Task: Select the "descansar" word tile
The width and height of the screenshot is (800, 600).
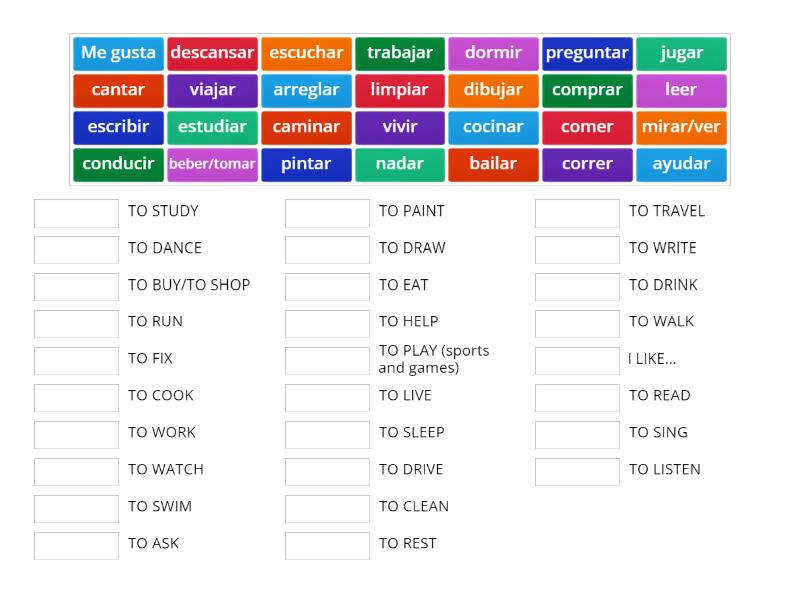Action: pyautogui.click(x=212, y=53)
